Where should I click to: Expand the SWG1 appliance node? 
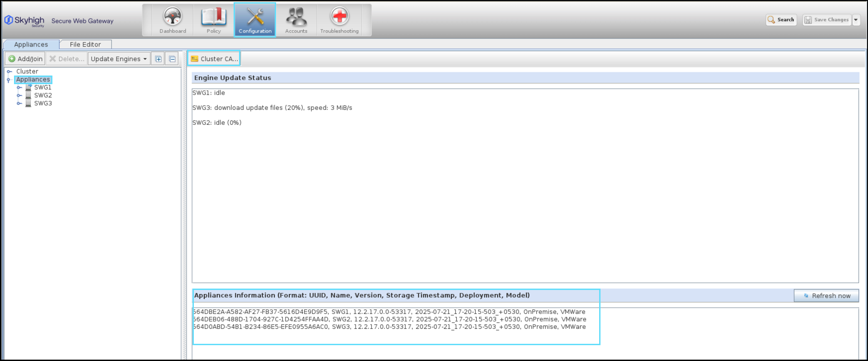pyautogui.click(x=19, y=88)
